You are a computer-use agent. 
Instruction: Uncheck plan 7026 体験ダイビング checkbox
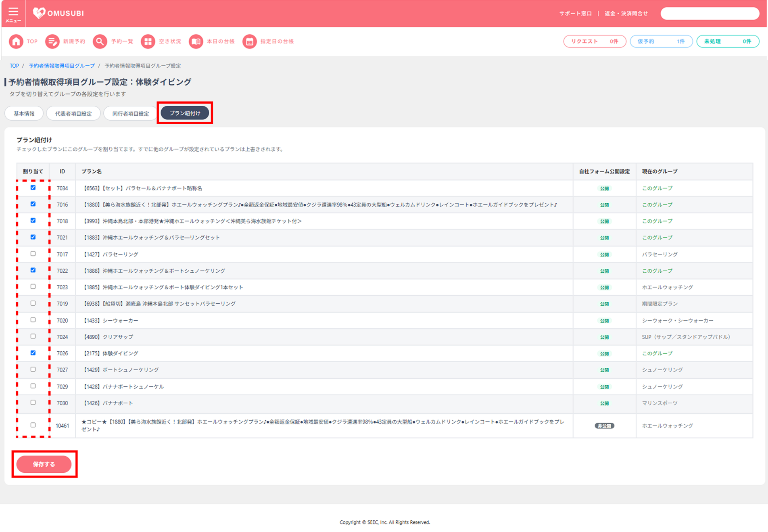tap(33, 353)
